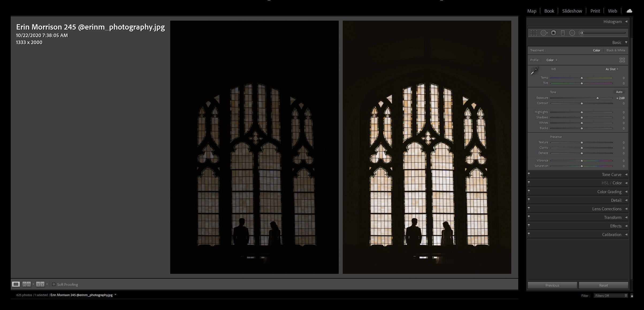Select Black & White treatment option
The height and width of the screenshot is (310, 644).
616,50
